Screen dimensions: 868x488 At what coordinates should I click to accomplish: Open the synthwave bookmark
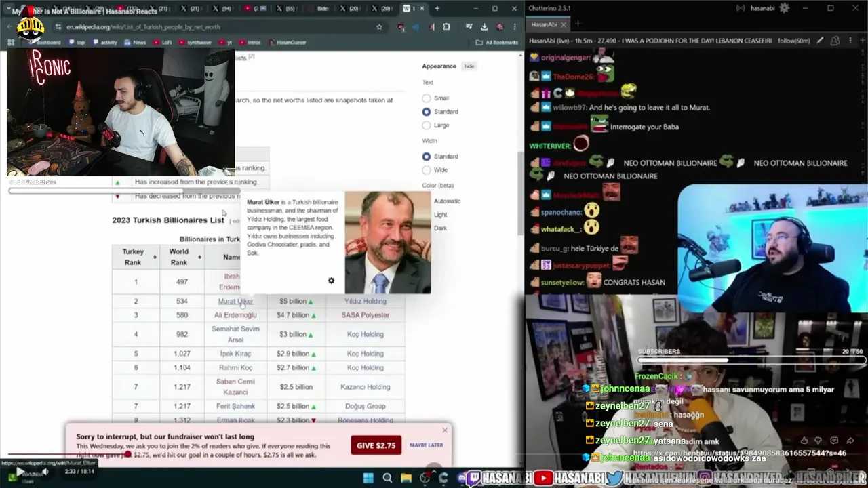(194, 42)
